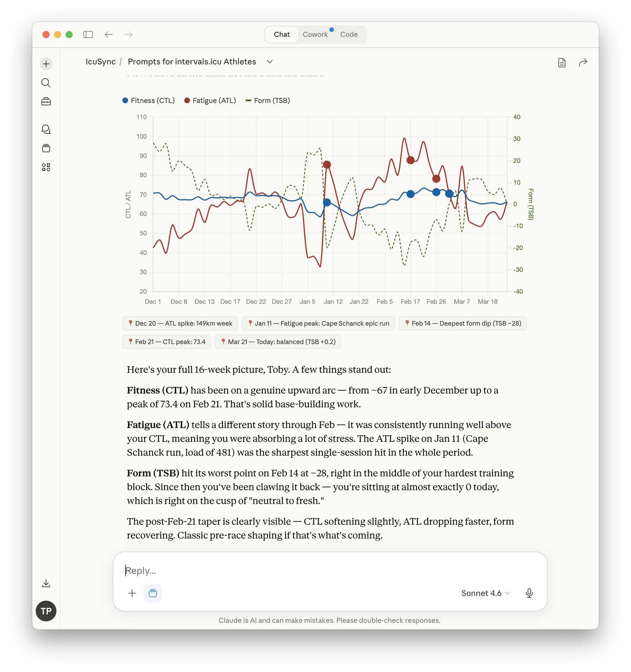Click the "CTL / ATL" axis title

[128, 204]
